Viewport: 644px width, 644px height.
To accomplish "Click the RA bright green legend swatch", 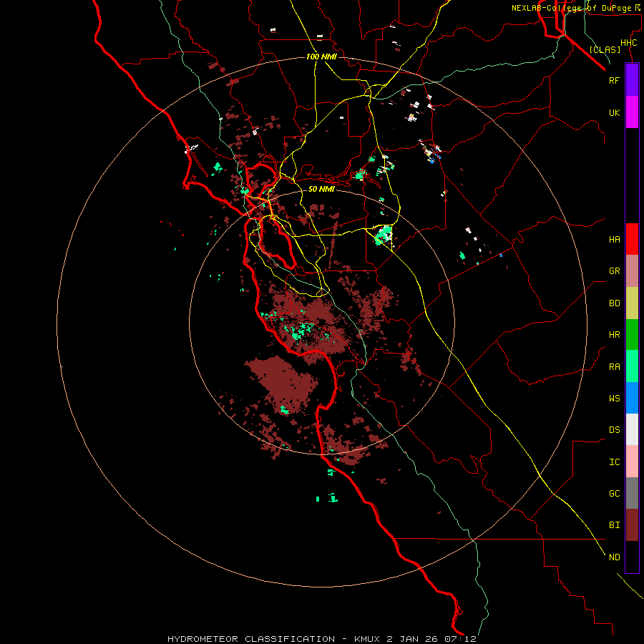I will (x=632, y=366).
